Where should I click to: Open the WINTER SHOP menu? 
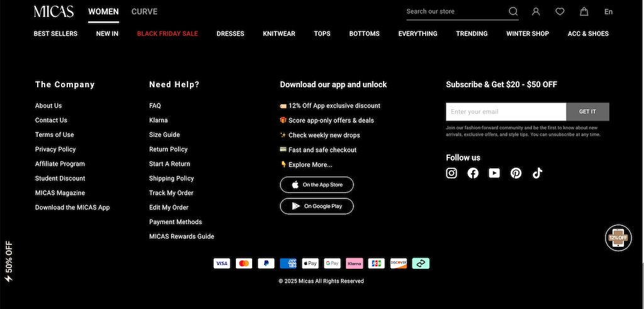[528, 34]
